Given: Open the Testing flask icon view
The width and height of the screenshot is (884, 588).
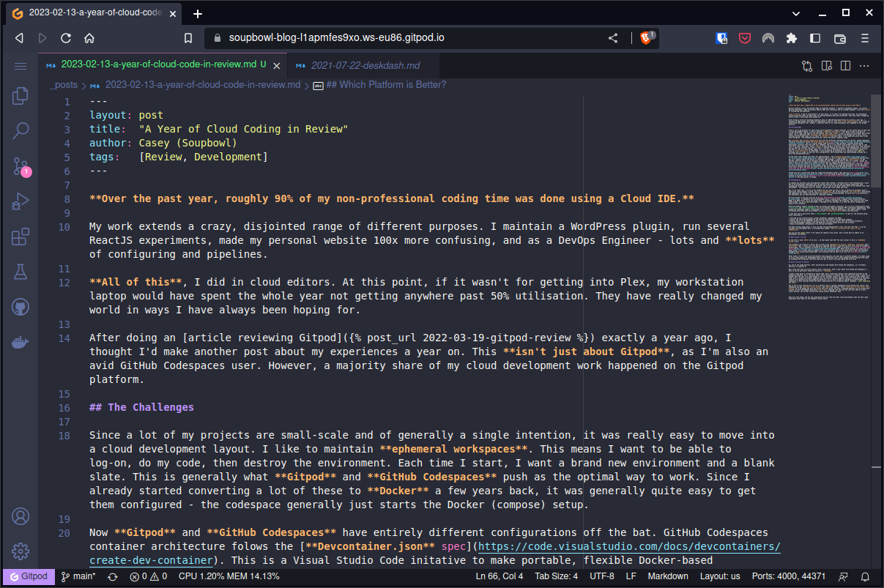Looking at the screenshot, I should (x=21, y=272).
